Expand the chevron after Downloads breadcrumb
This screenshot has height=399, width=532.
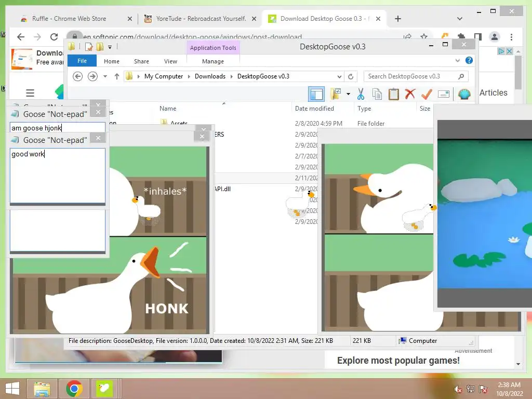coord(231,76)
